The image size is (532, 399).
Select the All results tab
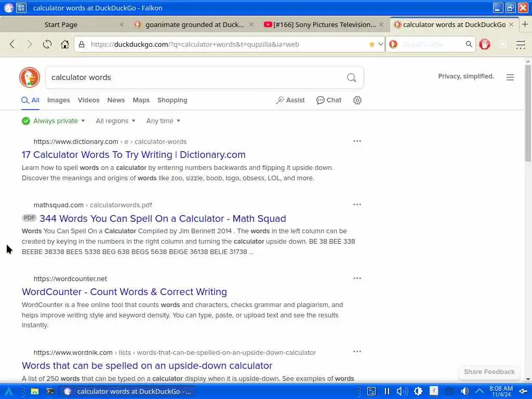click(x=31, y=100)
